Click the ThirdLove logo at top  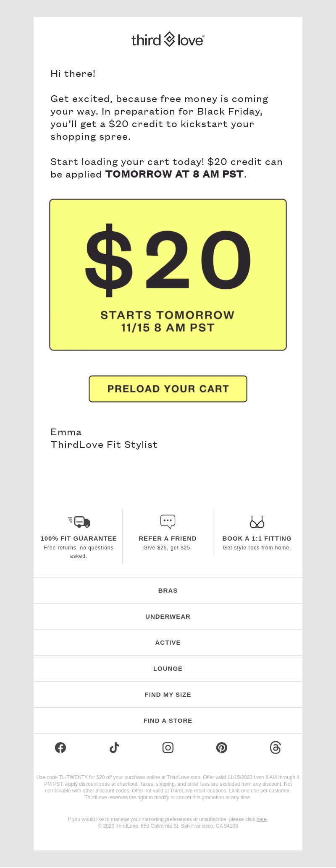click(x=168, y=39)
